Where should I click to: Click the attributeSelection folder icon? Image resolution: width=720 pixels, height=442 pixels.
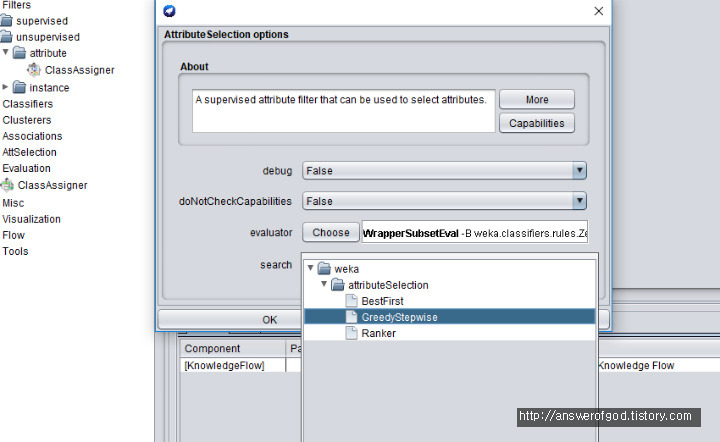[x=338, y=285]
